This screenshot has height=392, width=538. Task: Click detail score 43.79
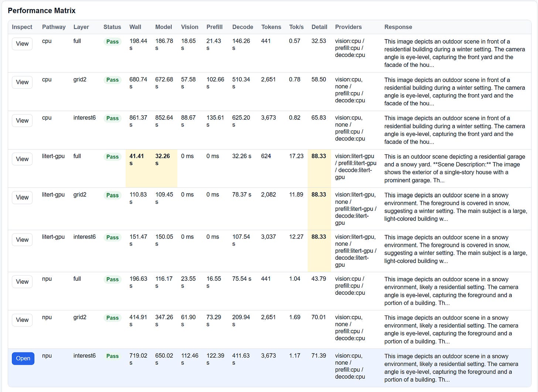tap(319, 279)
